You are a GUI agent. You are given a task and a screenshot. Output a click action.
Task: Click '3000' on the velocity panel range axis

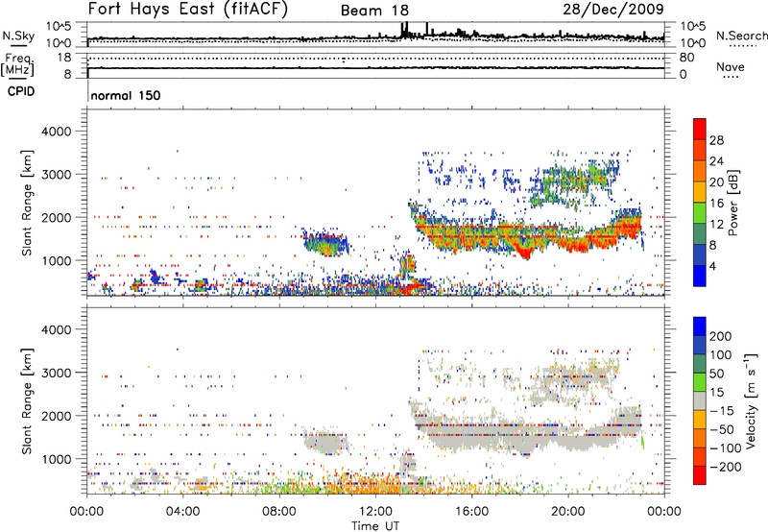[x=57, y=373]
